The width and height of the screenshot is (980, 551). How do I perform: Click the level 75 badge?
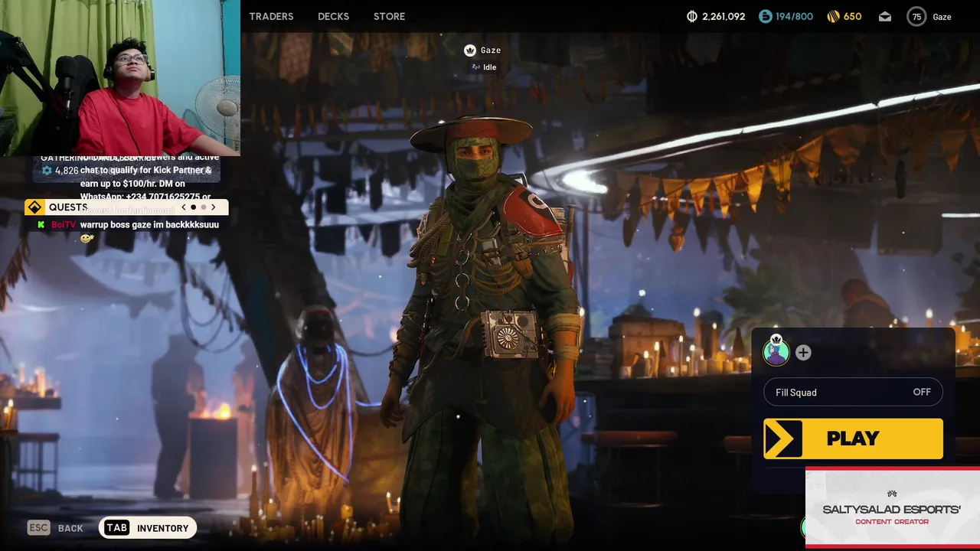916,16
